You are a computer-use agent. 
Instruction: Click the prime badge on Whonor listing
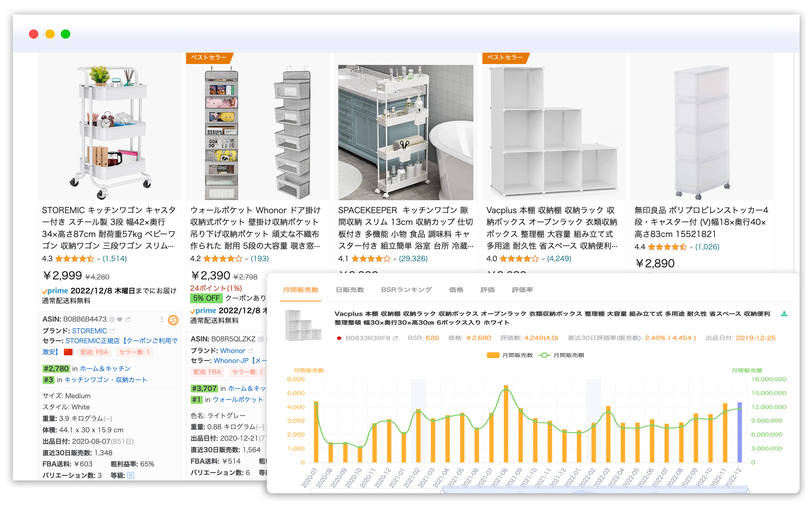[x=203, y=311]
